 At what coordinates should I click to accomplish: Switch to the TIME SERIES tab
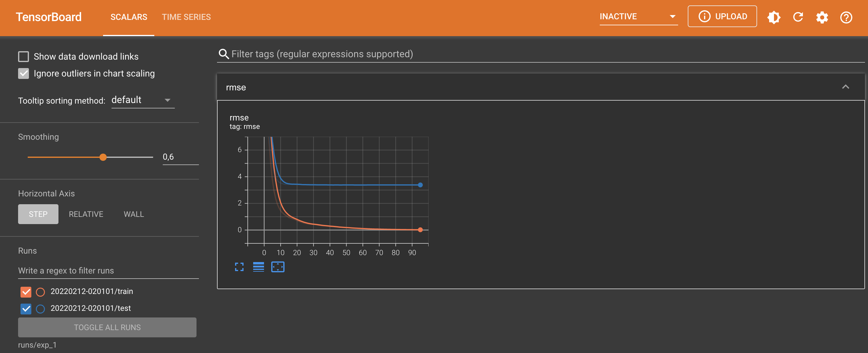click(186, 17)
